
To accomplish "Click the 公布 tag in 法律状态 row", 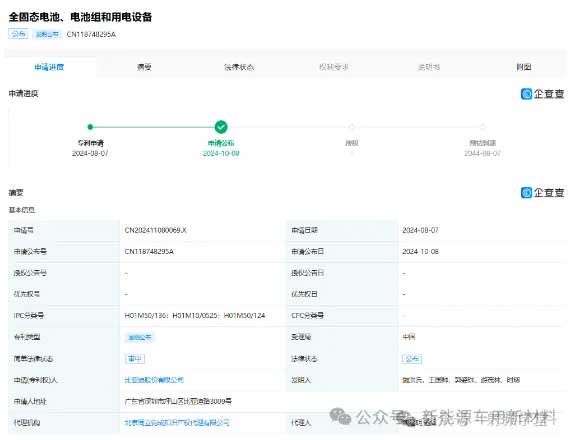I will [x=412, y=359].
